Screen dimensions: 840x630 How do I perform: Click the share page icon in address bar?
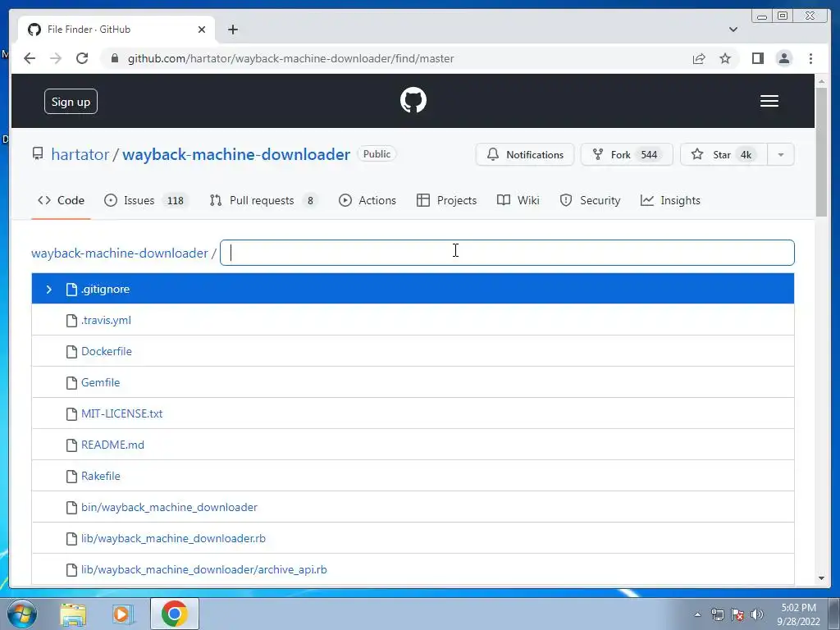click(699, 58)
